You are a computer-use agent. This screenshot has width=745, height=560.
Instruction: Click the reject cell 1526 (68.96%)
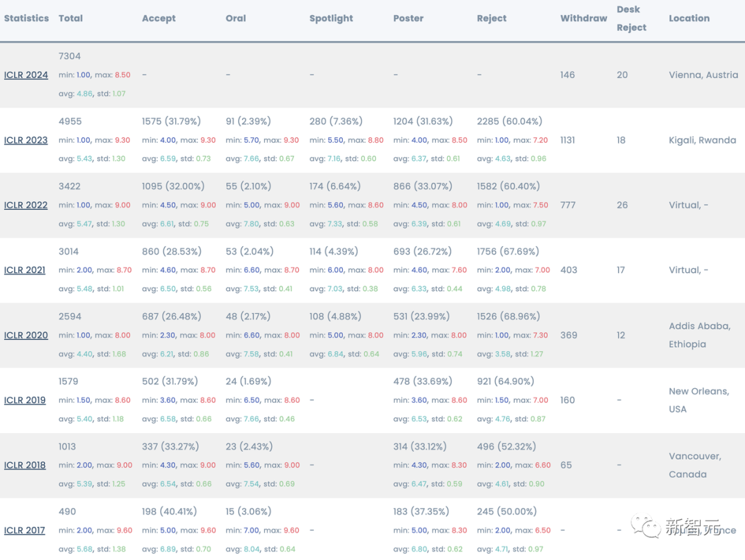pyautogui.click(x=508, y=317)
